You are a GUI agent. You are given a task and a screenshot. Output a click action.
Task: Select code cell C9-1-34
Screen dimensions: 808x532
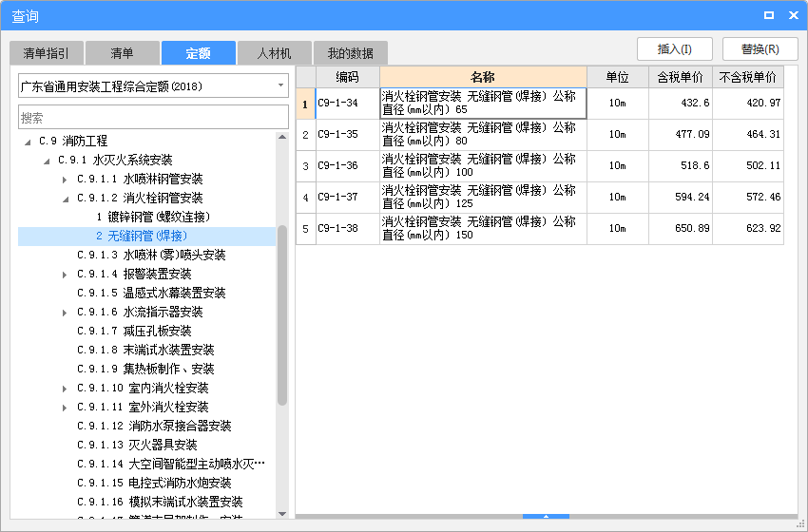coord(348,103)
